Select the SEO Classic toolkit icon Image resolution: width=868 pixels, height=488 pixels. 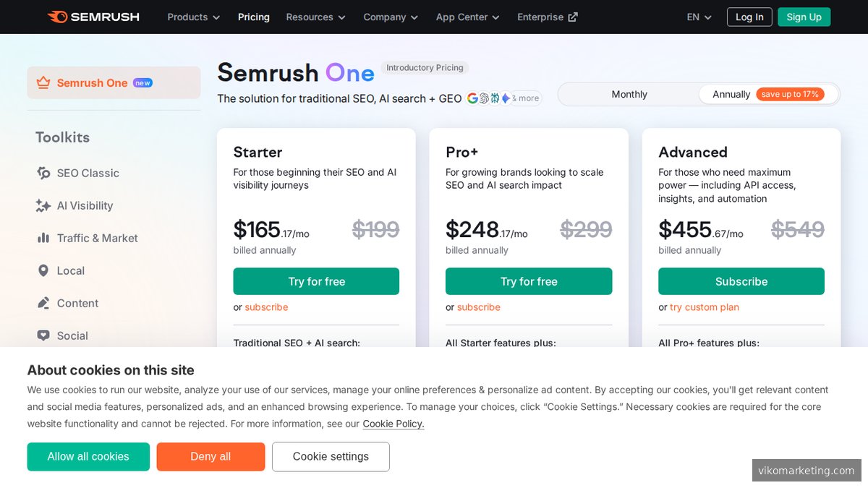pyautogui.click(x=43, y=173)
